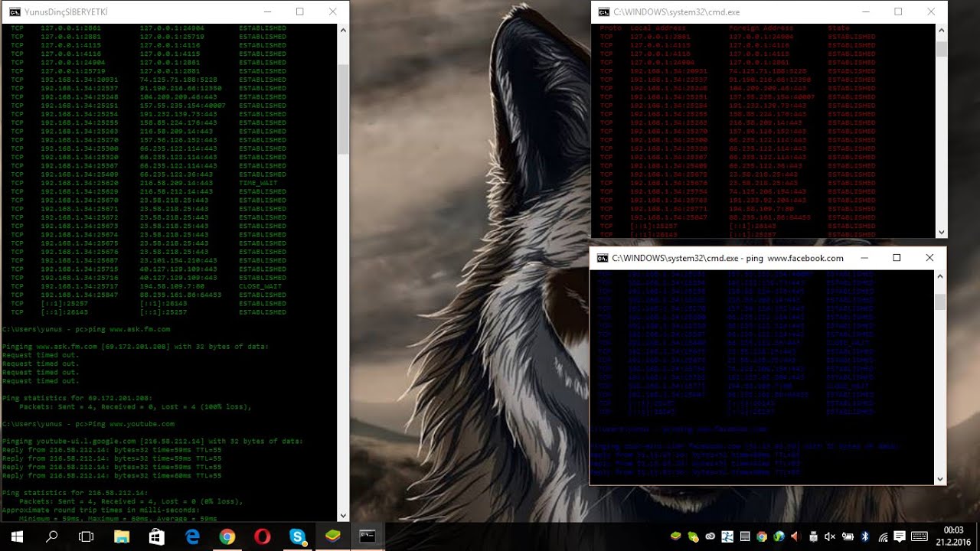980x551 pixels.
Task: Click 'Proto' header in the red window
Action: point(610,28)
